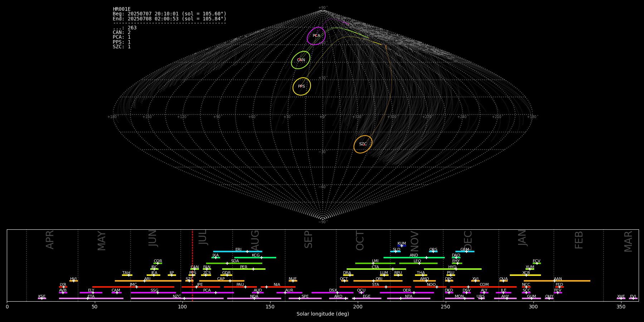
Task: Click the purple OER shower bar
Action: pyautogui.click(x=407, y=293)
